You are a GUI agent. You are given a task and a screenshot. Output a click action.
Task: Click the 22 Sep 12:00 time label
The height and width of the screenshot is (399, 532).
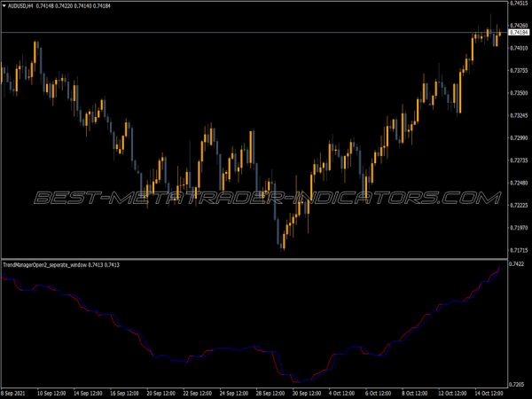[197, 393]
